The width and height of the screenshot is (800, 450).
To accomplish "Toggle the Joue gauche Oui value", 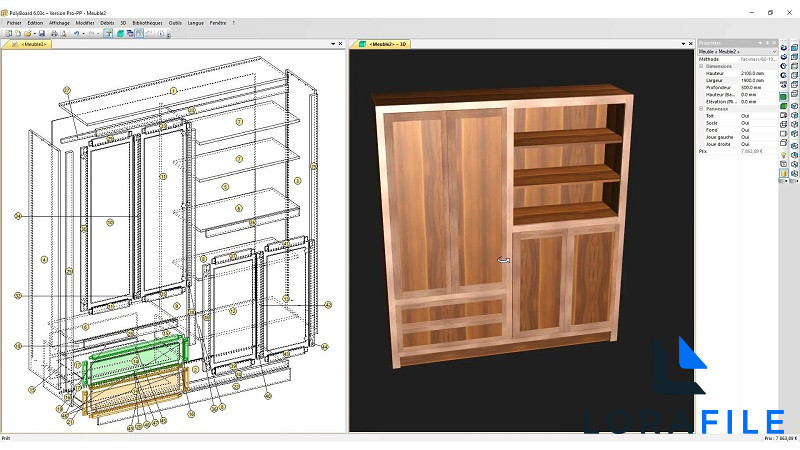I will 745,137.
